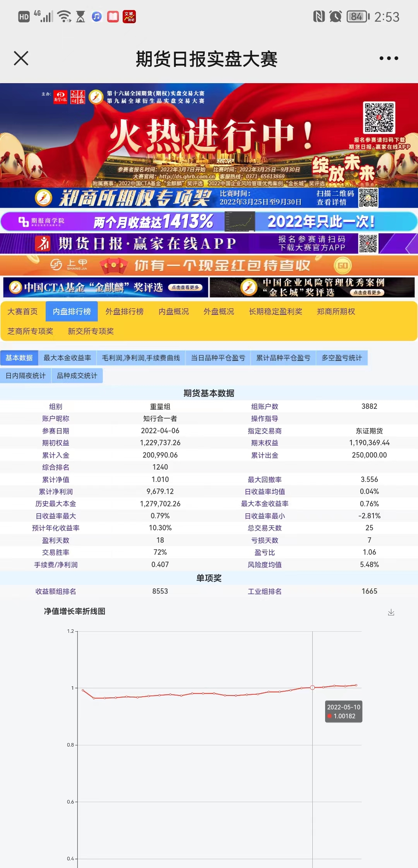
Task: Tap the account nickname 知行合一者
Action: (160, 419)
